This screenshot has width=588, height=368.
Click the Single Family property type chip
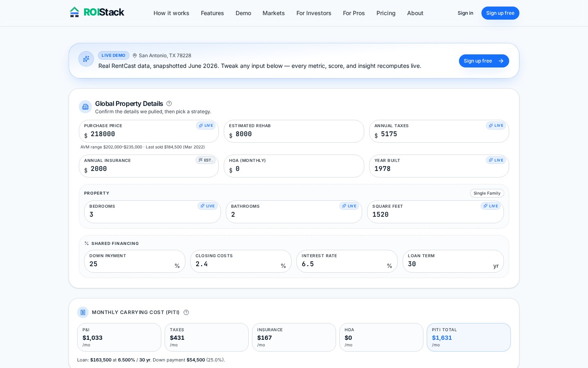click(487, 193)
